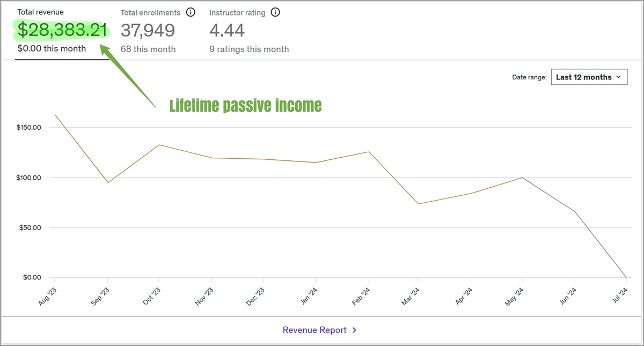Screen dimensions: 644x346
Task: Click the Oct '23 data point on chart
Action: tap(159, 145)
